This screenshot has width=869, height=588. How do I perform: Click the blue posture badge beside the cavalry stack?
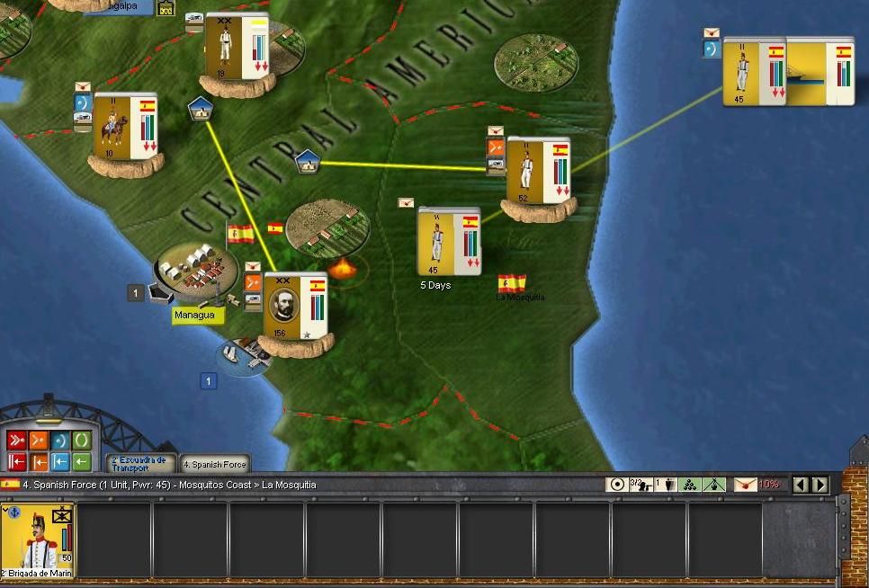83,103
